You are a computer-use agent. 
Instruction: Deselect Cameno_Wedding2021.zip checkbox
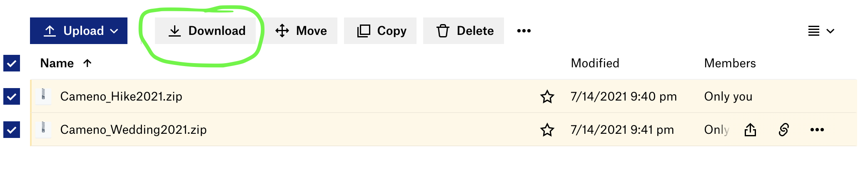coord(12,130)
